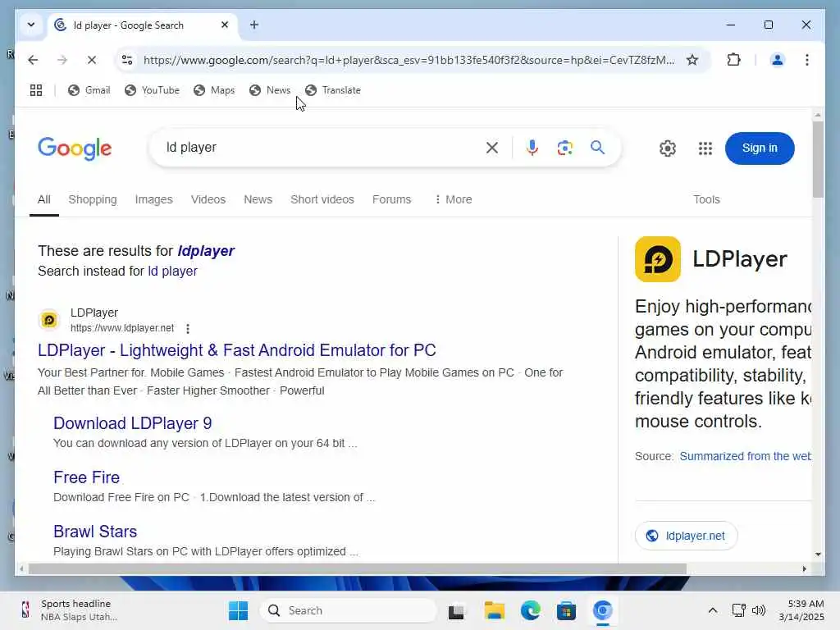
Task: Switch to the News results tab
Action: click(258, 200)
